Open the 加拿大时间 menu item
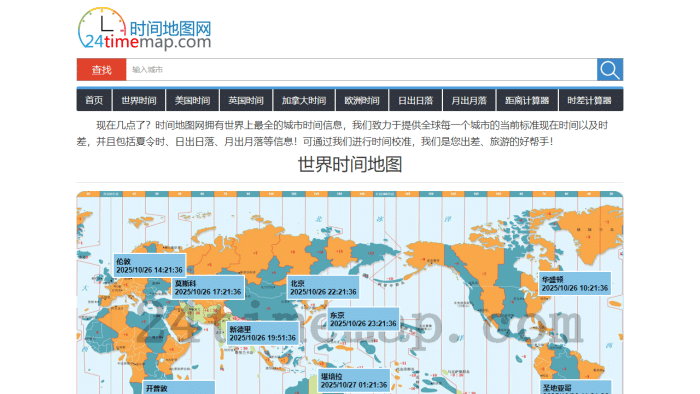This screenshot has height=394, width=700. pyautogui.click(x=304, y=100)
